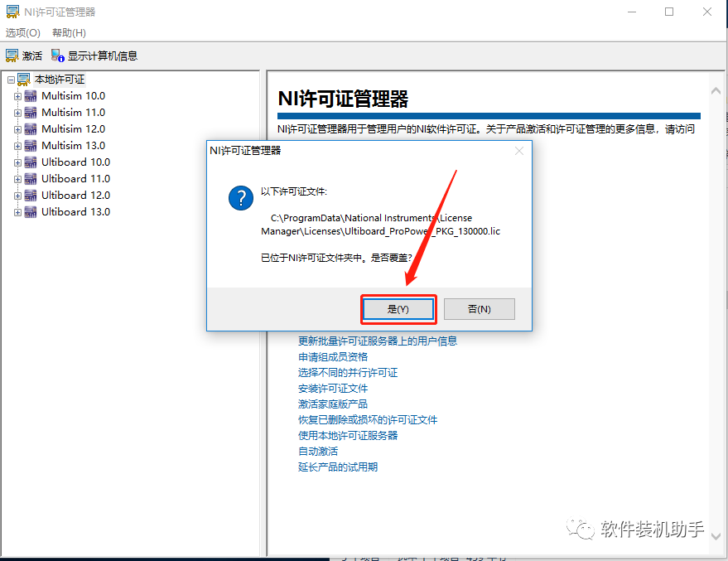Click the 显示计算机信息 toolbar icon
The height and width of the screenshot is (561, 728).
tap(58, 56)
